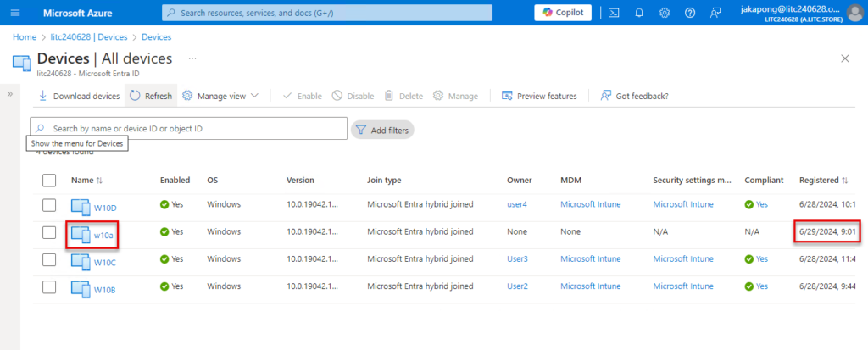Click Download devices
868x350 pixels.
pos(79,96)
